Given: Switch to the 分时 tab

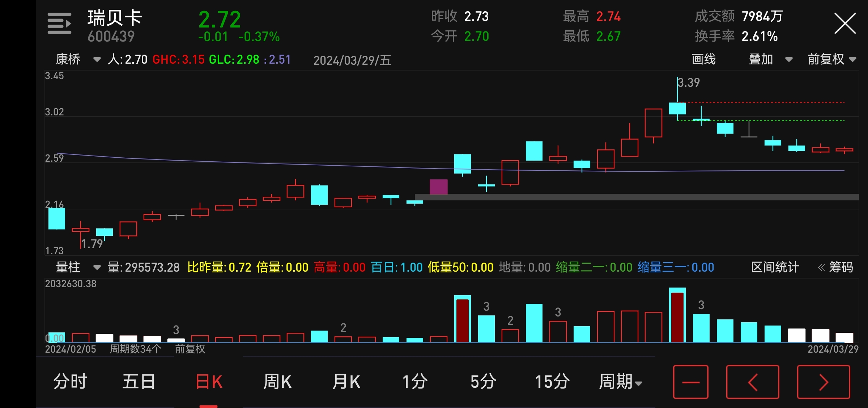Looking at the screenshot, I should pos(70,382).
